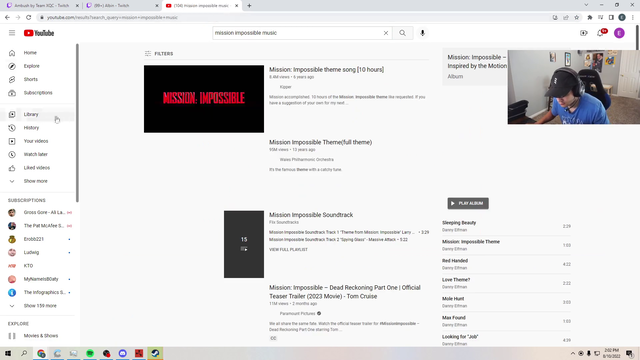Play Sleeping Beauty album track
Screen dimensions: 640x360
click(x=506, y=226)
